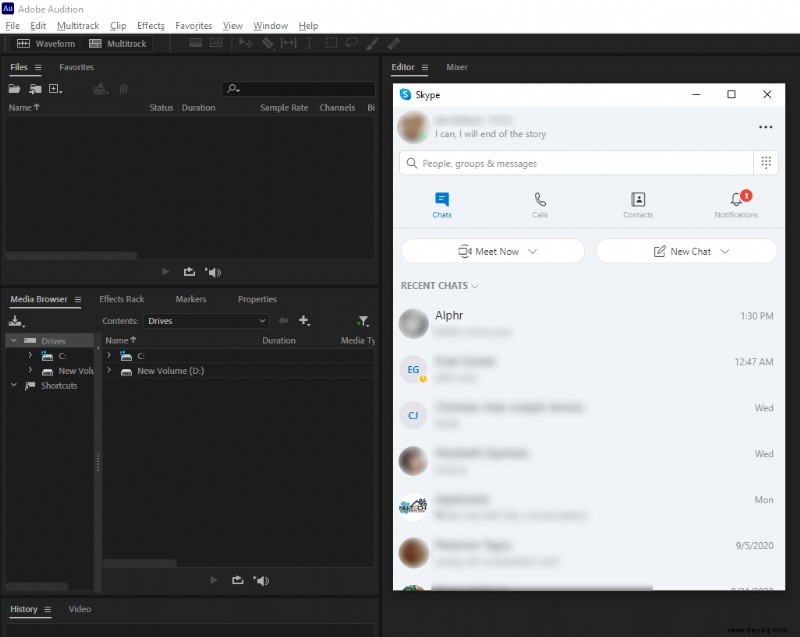Open Skype more options ellipsis
The height and width of the screenshot is (637, 800).
(x=765, y=127)
